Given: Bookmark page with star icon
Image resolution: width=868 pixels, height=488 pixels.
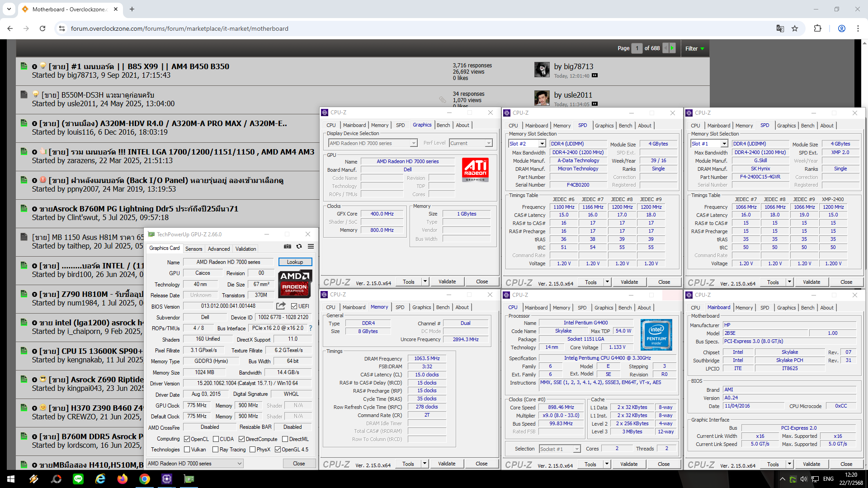Looking at the screenshot, I should click(x=795, y=28).
